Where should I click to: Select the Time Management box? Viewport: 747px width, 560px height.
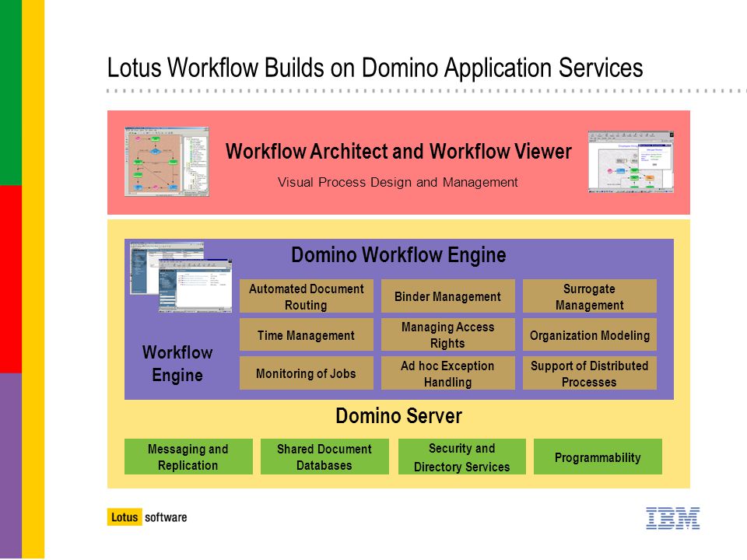click(307, 334)
